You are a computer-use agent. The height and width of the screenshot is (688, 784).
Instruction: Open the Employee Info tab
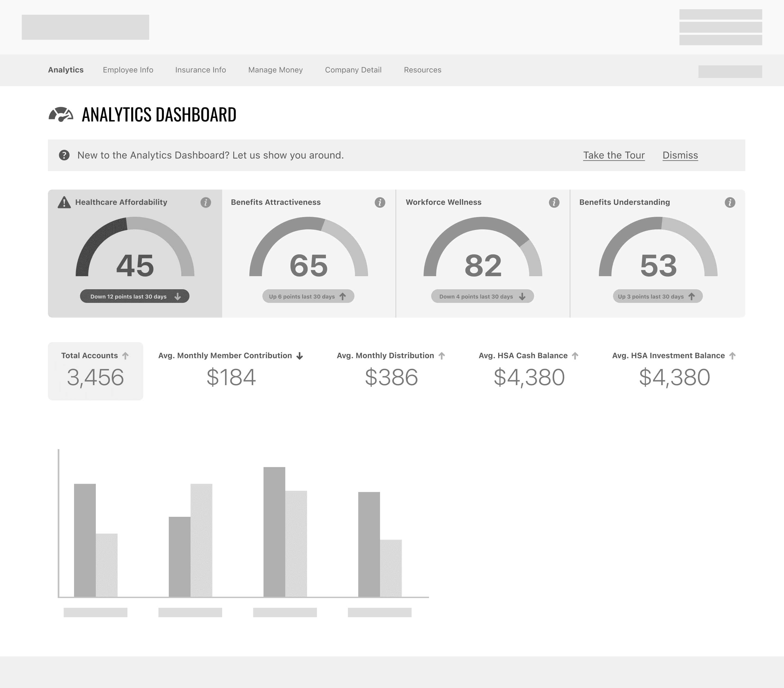pyautogui.click(x=128, y=70)
